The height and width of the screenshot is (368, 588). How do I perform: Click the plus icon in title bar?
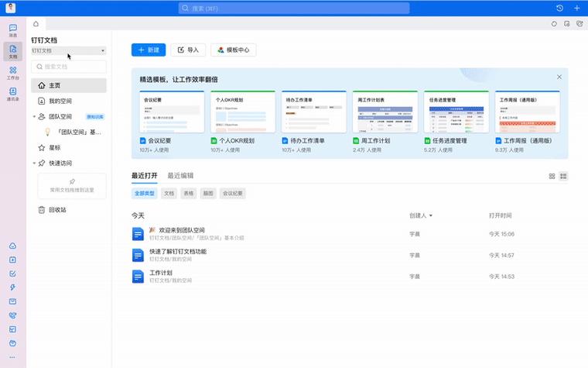576,8
